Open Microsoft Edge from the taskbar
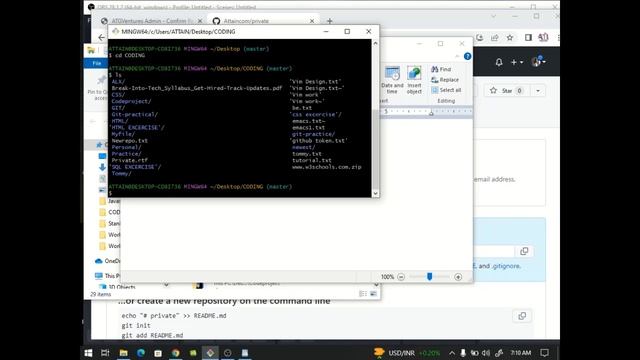640x360 pixels. [141, 353]
